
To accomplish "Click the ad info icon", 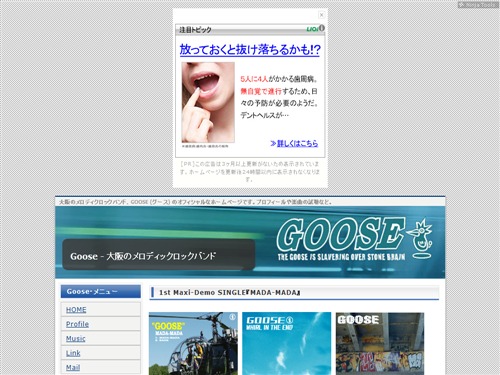I will point(321,28).
